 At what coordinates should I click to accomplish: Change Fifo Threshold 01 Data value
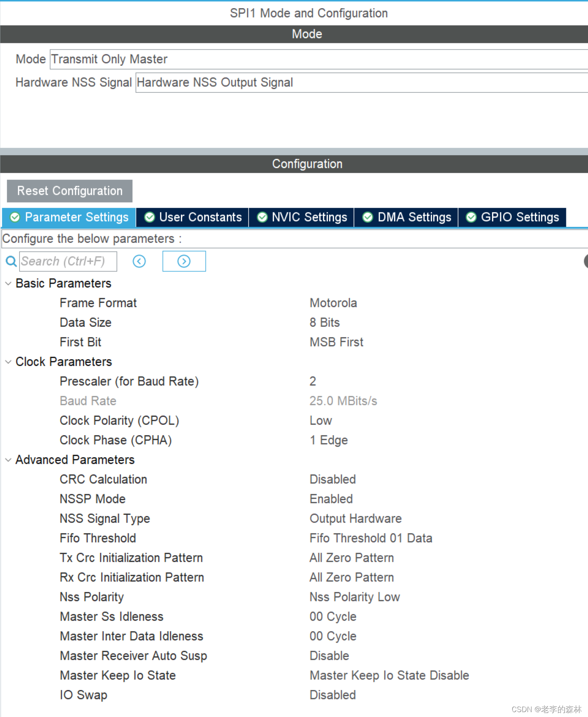(371, 538)
